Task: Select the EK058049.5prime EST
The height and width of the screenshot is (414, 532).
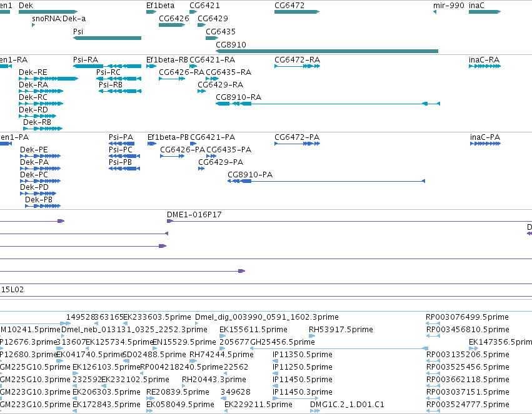Action: 149,411
